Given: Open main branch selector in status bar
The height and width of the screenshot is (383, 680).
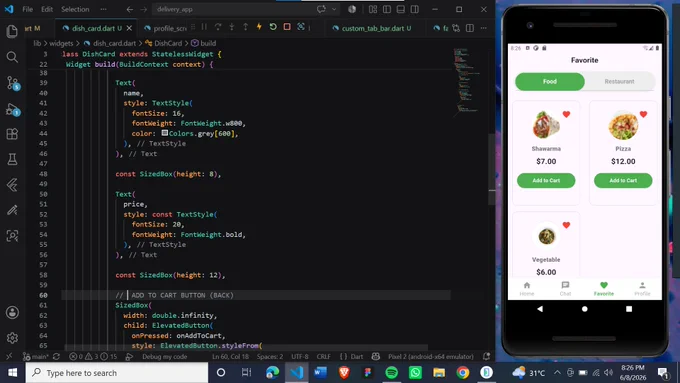Looking at the screenshot, I should click(36, 357).
